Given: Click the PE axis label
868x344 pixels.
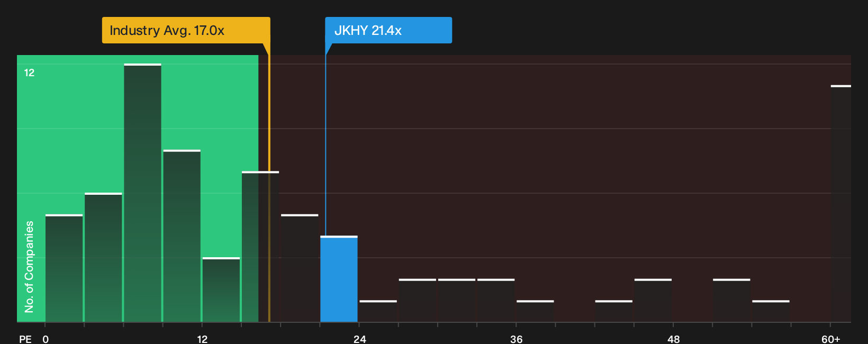Looking at the screenshot, I should (x=25, y=339).
